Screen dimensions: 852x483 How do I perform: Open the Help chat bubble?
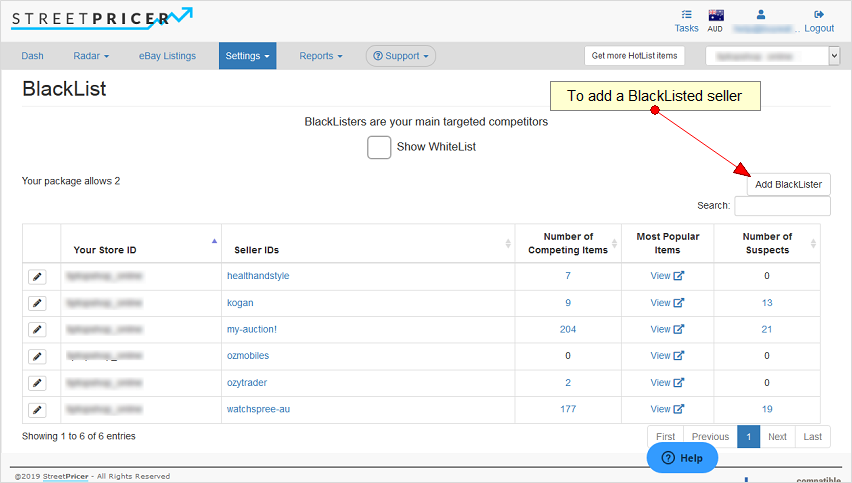click(682, 458)
